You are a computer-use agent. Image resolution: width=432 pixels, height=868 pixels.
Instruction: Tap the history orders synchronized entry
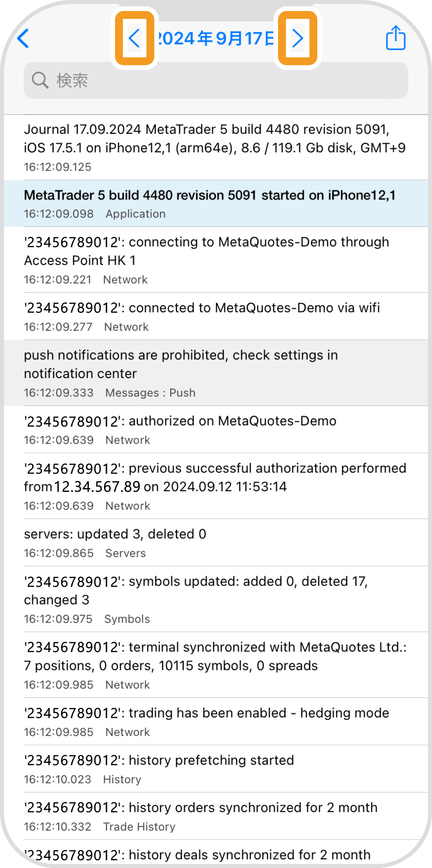tap(216, 816)
